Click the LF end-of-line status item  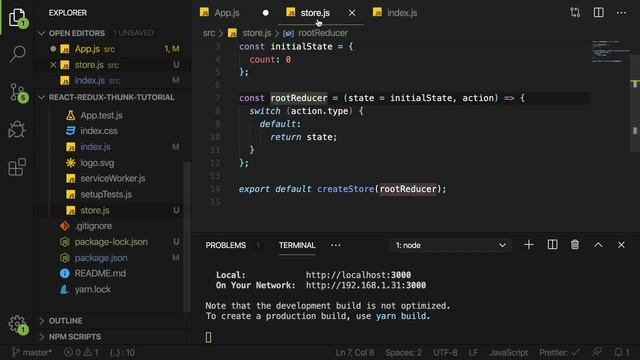tap(473, 352)
